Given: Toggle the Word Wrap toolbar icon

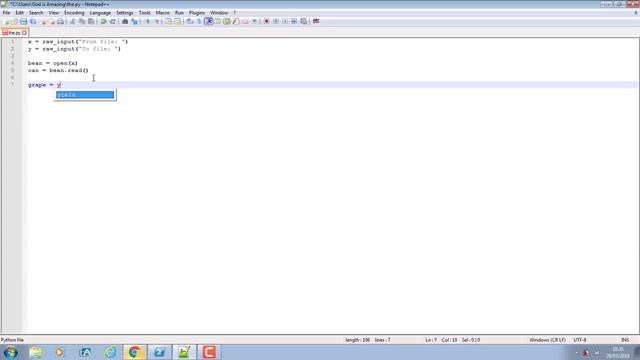Looking at the screenshot, I should point(190,21).
